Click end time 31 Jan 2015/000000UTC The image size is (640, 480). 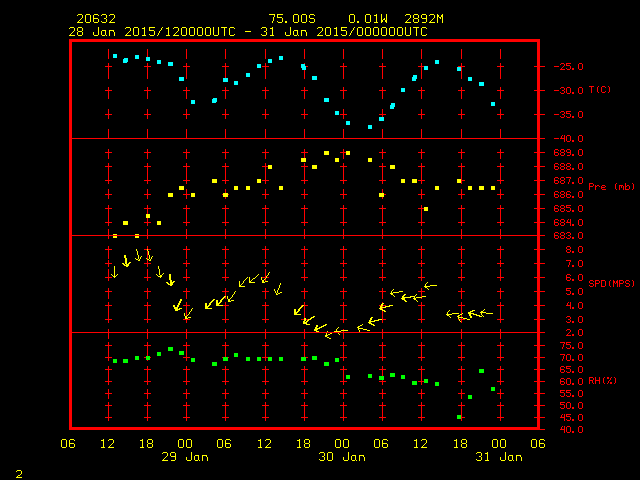tap(344, 32)
